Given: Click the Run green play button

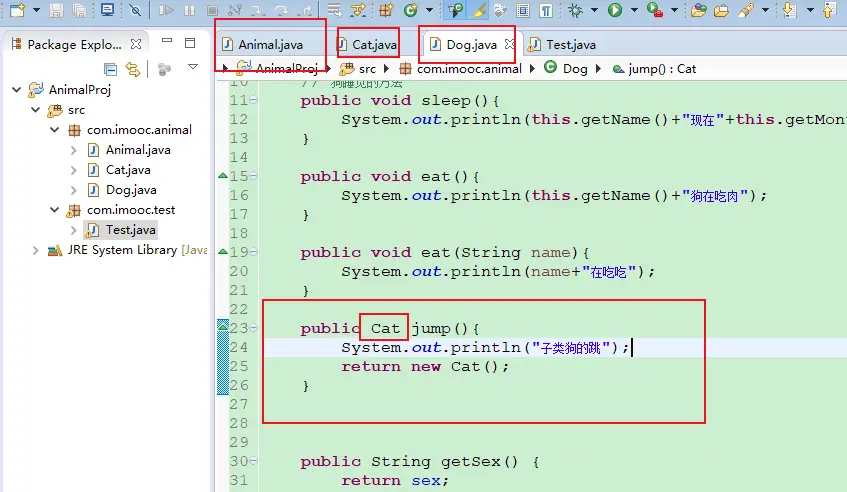Looking at the screenshot, I should [x=615, y=11].
